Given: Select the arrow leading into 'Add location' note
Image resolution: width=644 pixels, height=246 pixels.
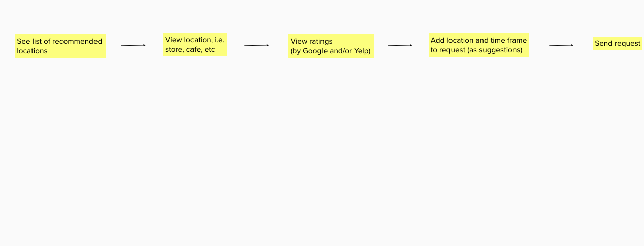Looking at the screenshot, I should [x=400, y=45].
